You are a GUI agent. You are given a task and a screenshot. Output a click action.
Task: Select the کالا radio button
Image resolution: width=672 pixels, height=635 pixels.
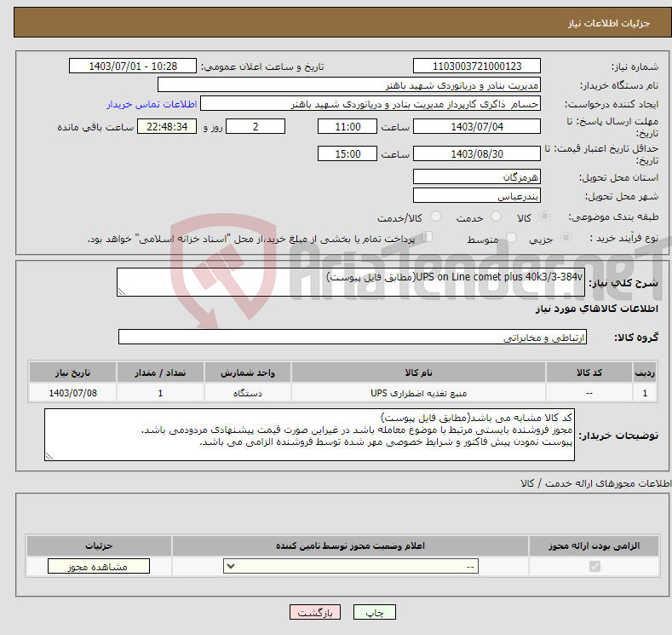point(544,216)
